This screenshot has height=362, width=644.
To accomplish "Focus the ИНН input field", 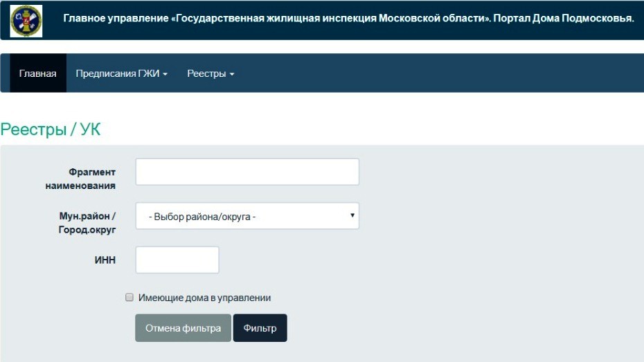I will (x=177, y=260).
